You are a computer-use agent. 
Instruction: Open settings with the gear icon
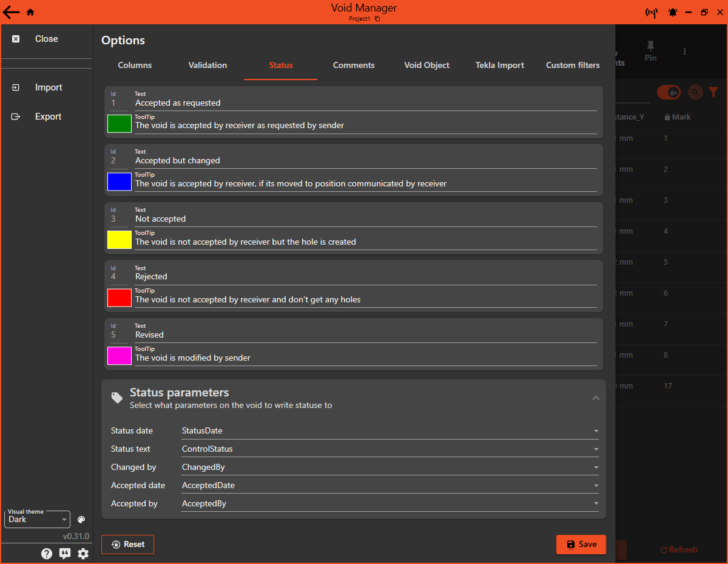point(83,553)
